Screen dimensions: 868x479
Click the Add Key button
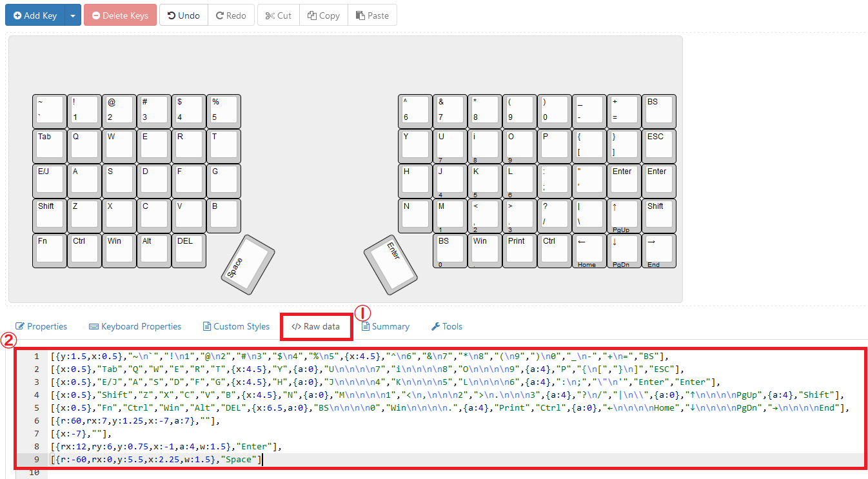point(35,15)
